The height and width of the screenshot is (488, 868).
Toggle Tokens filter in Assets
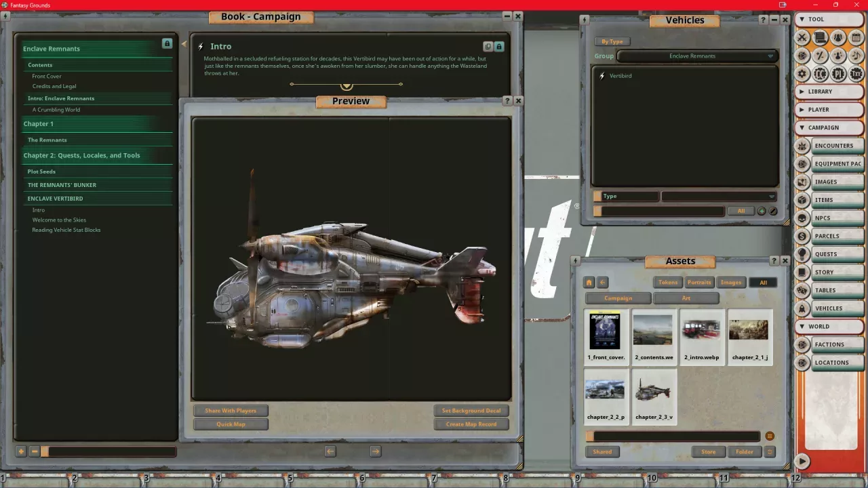[668, 283]
